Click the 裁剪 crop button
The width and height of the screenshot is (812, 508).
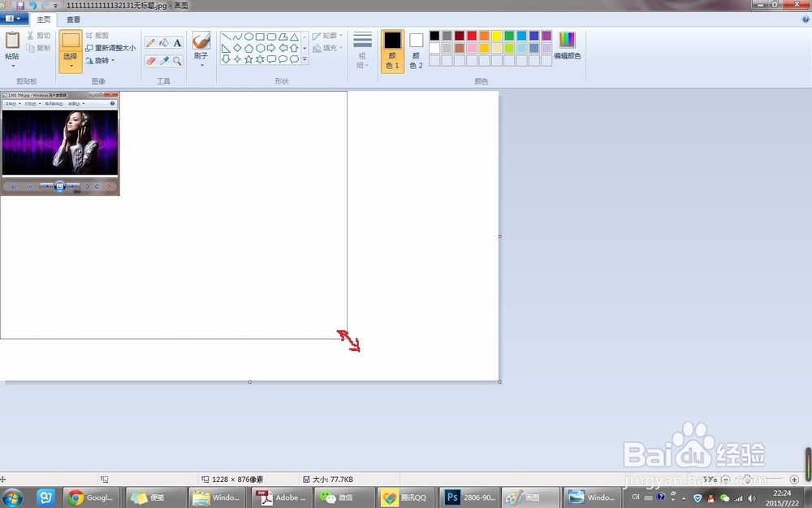tap(97, 36)
